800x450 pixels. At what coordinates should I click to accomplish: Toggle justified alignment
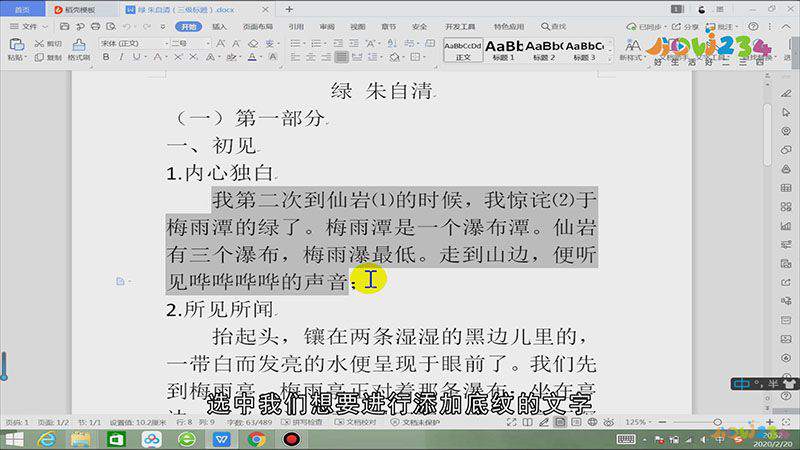tap(341, 57)
